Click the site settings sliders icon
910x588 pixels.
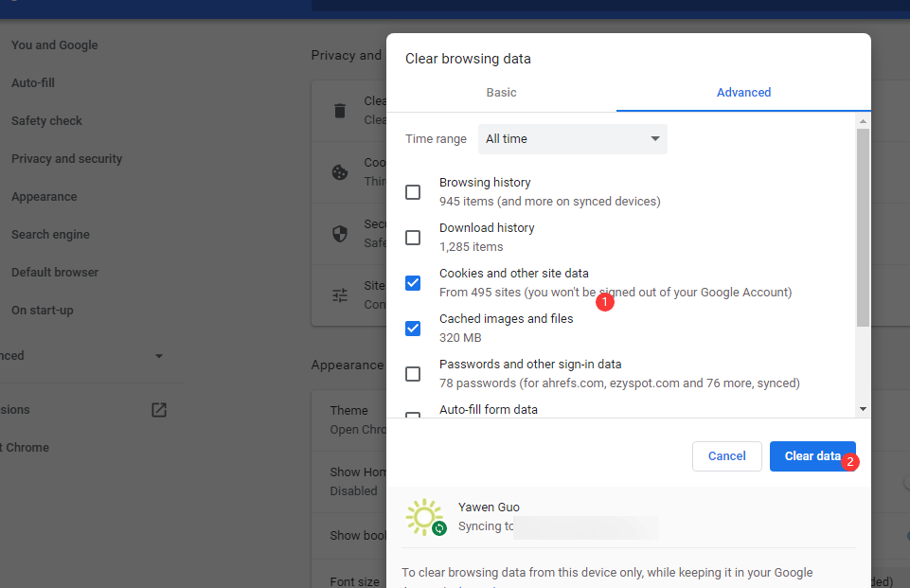point(339,295)
